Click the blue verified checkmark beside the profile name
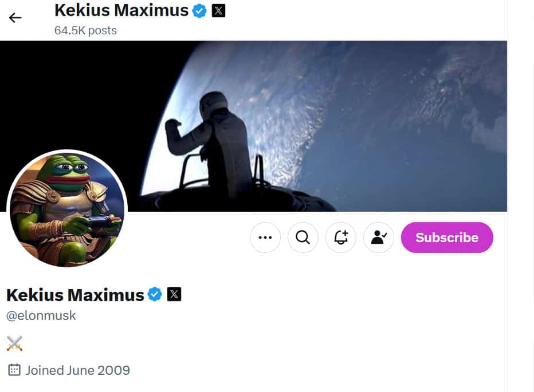This screenshot has width=534, height=392. [155, 294]
